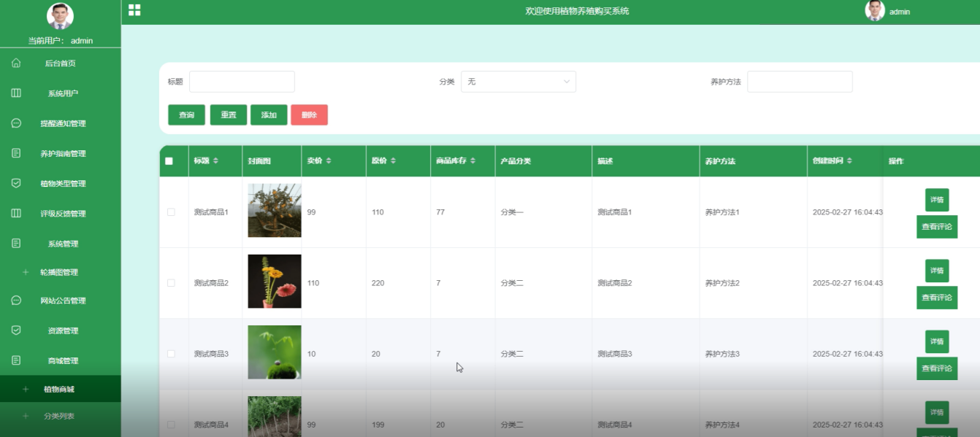The width and height of the screenshot is (980, 437).
Task: Click the shield icon beside 资源管理
Action: [x=16, y=330]
